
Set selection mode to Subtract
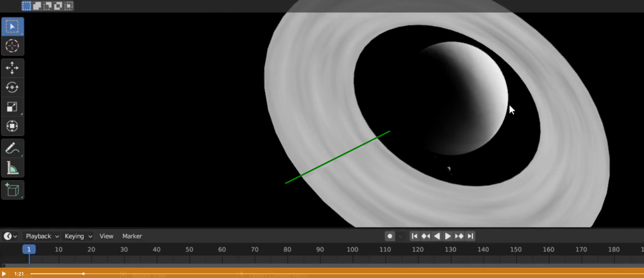click(47, 6)
